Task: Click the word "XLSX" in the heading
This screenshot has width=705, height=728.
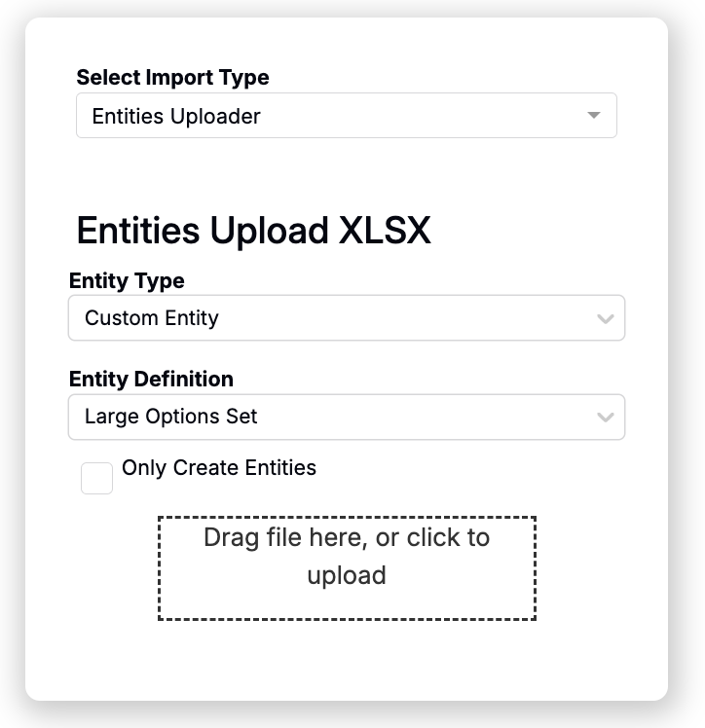Action: tap(384, 231)
